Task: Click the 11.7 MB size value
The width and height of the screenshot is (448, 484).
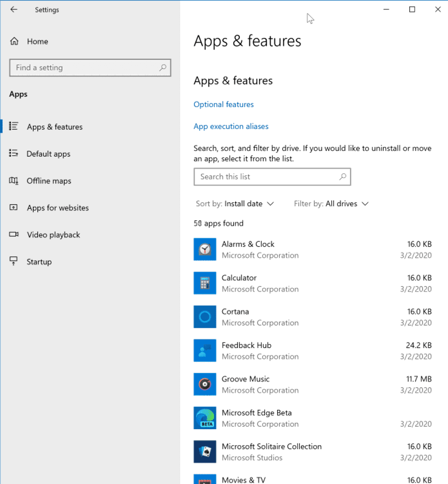Action: pos(419,379)
